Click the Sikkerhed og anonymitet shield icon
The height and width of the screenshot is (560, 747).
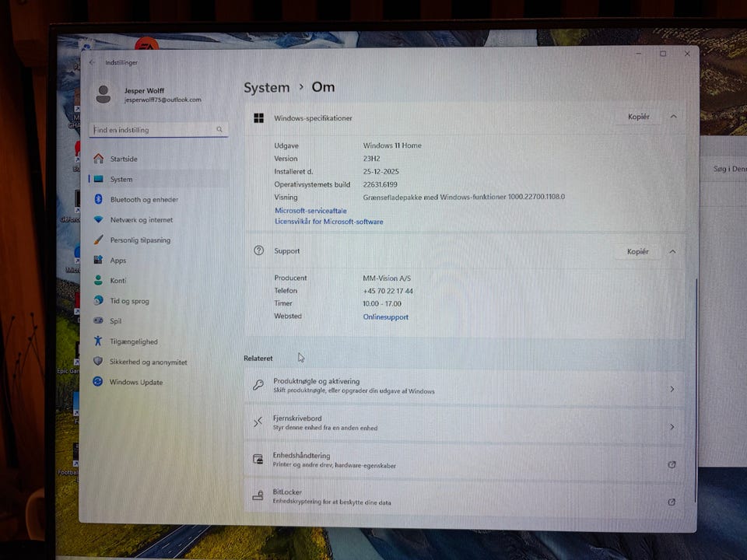98,361
